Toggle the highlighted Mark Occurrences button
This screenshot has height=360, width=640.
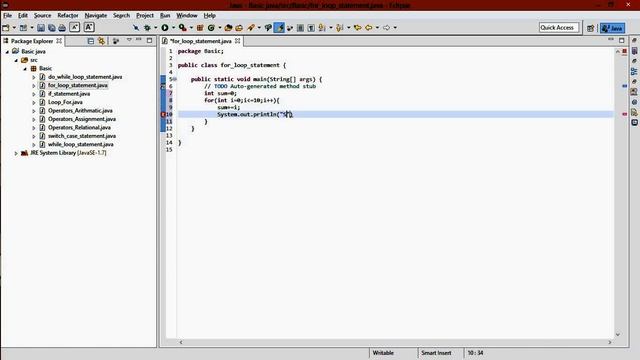279,28
